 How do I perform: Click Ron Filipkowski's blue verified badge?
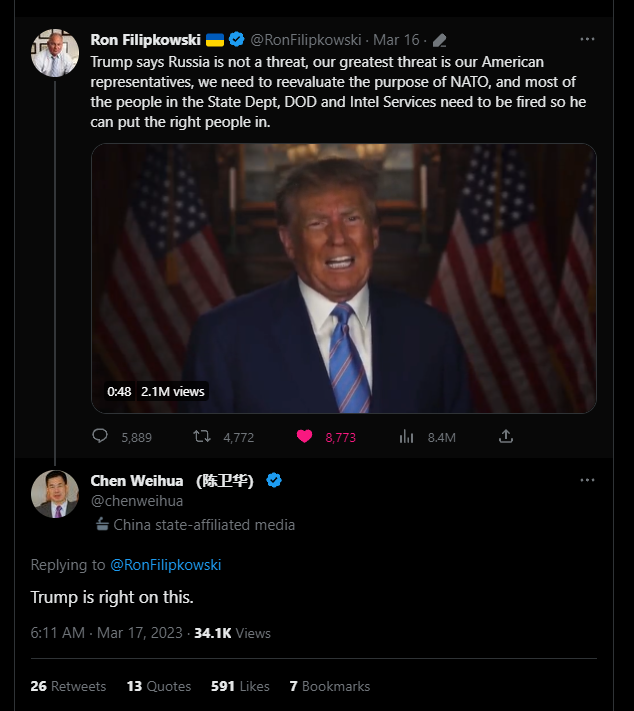[x=237, y=40]
